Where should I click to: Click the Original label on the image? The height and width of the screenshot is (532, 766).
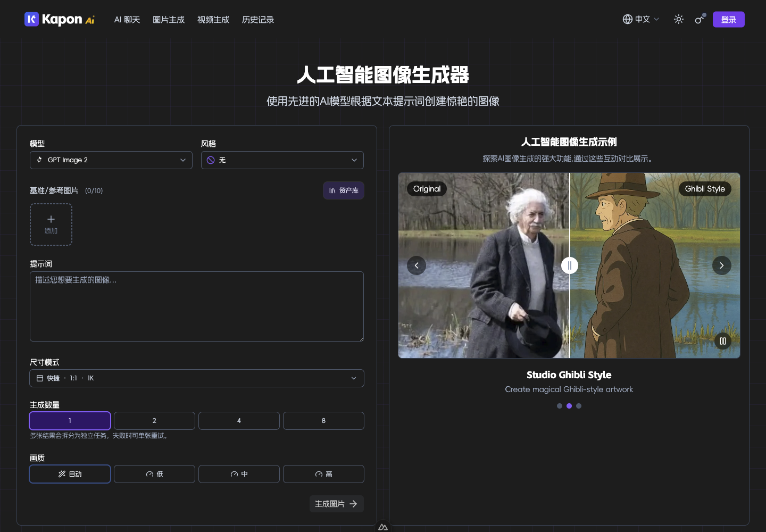pyautogui.click(x=427, y=189)
